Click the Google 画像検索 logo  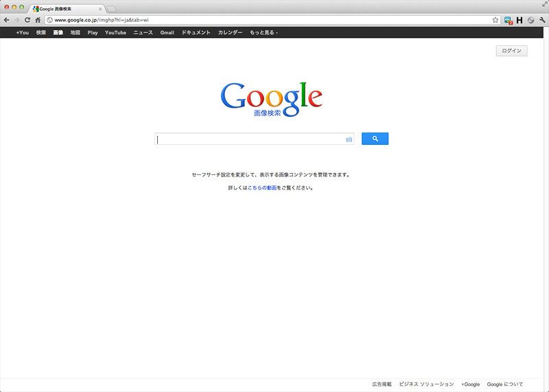(x=271, y=100)
